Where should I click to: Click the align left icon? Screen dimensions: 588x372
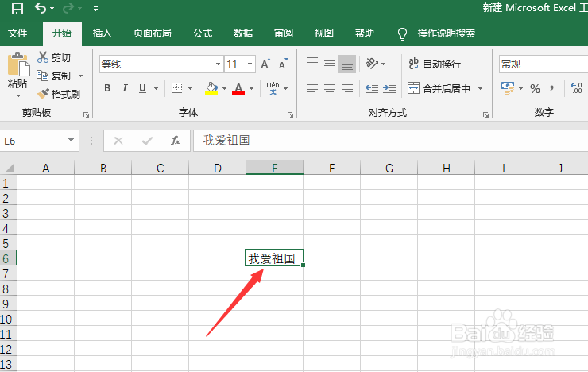tap(312, 88)
